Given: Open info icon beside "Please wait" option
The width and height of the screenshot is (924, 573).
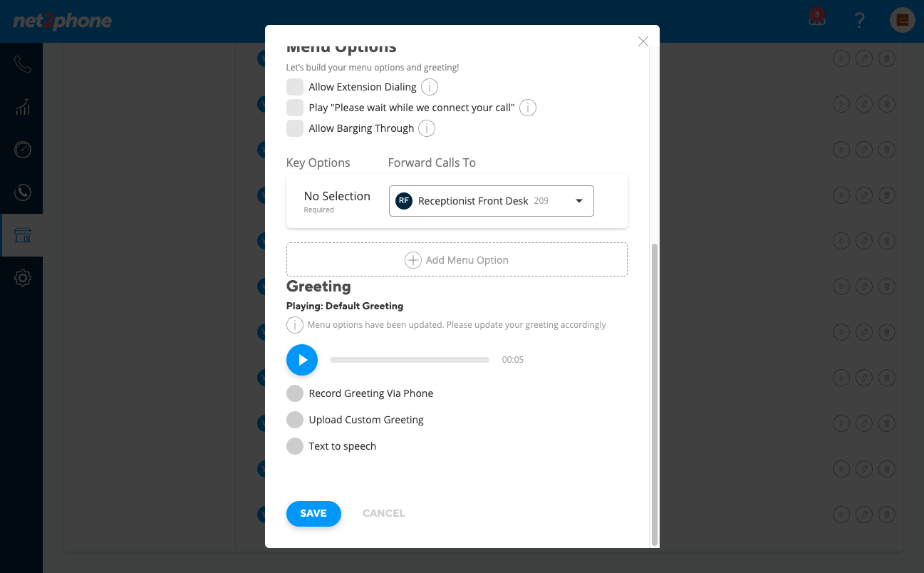Looking at the screenshot, I should [x=528, y=108].
